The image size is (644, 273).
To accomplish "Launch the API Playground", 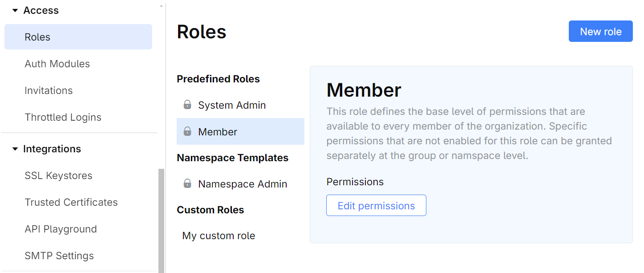I will [61, 229].
